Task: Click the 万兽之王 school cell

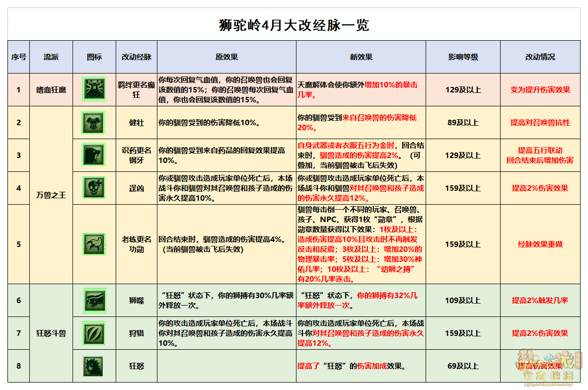Action: 51,195
